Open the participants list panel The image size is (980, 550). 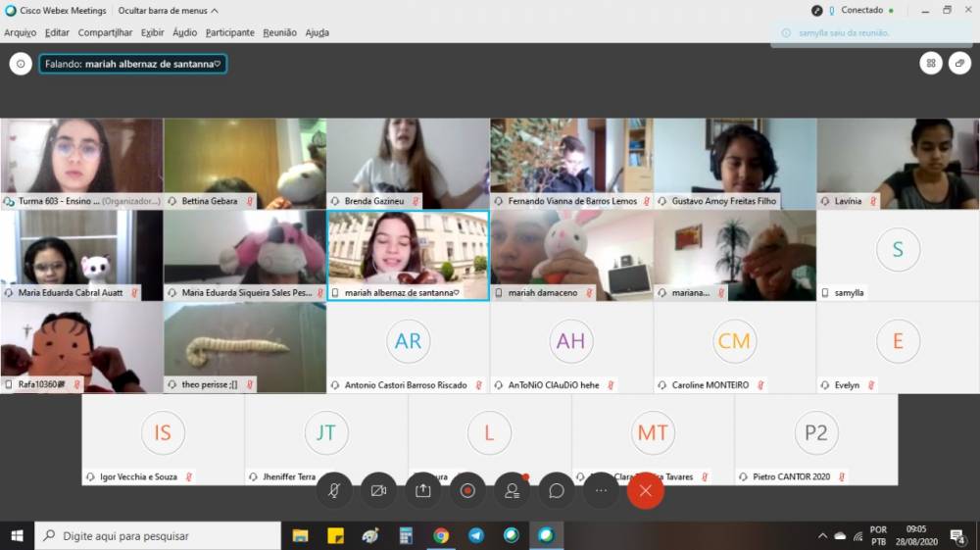(x=512, y=490)
